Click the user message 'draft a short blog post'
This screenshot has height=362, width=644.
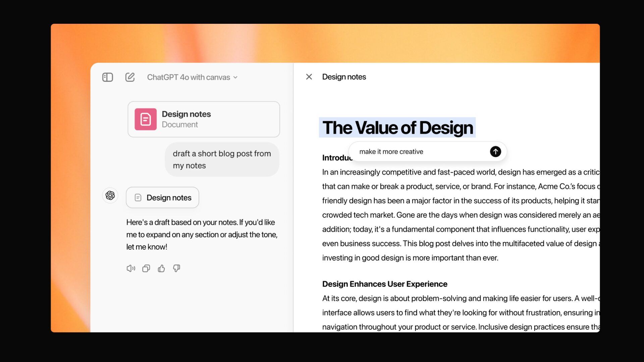[x=222, y=160]
